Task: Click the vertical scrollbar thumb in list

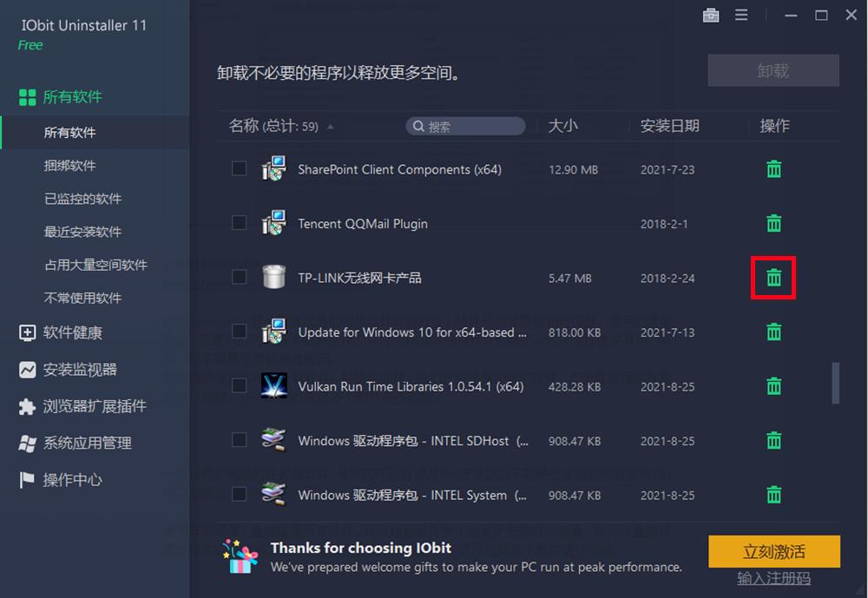Action: pyautogui.click(x=835, y=383)
